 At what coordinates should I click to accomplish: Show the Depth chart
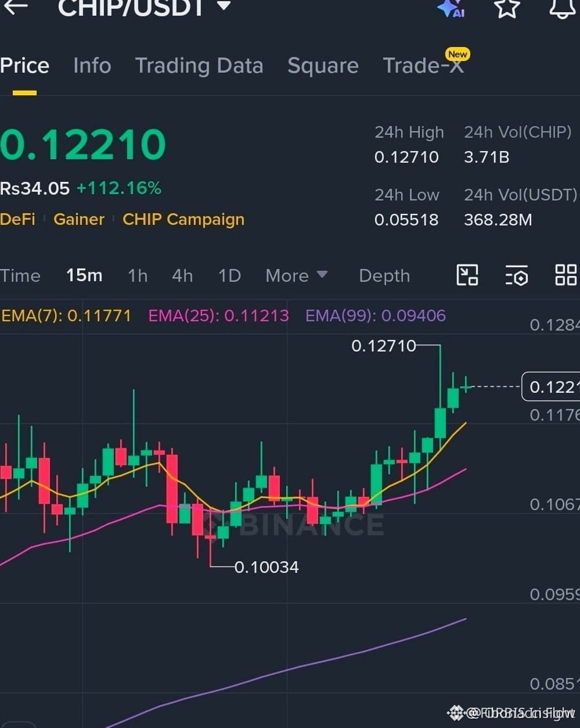click(384, 275)
